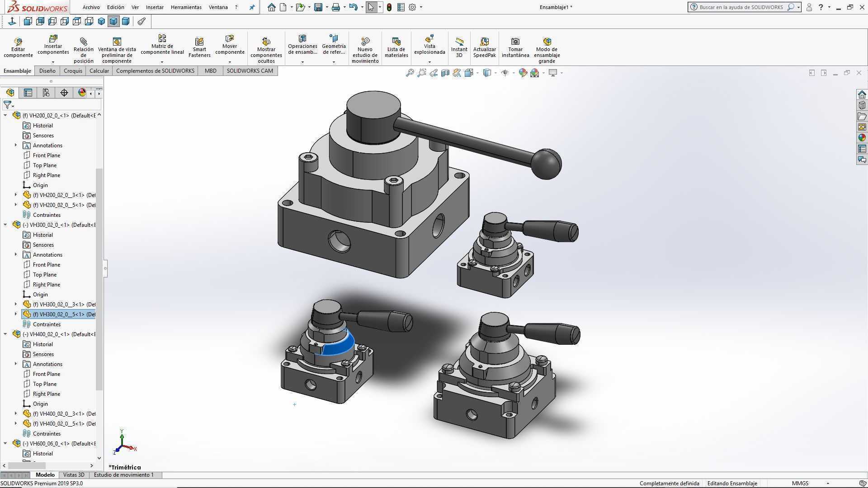Switch to Calcular tab
The image size is (868, 488).
99,71
